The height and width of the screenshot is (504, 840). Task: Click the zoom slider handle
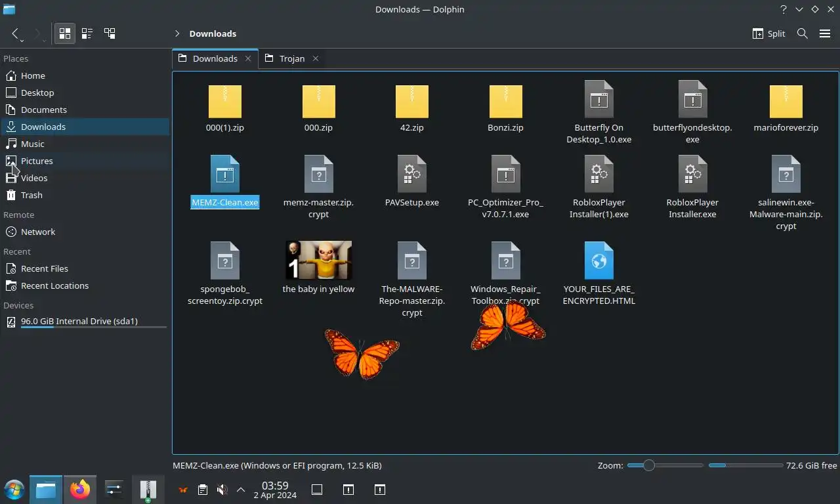pos(648,465)
